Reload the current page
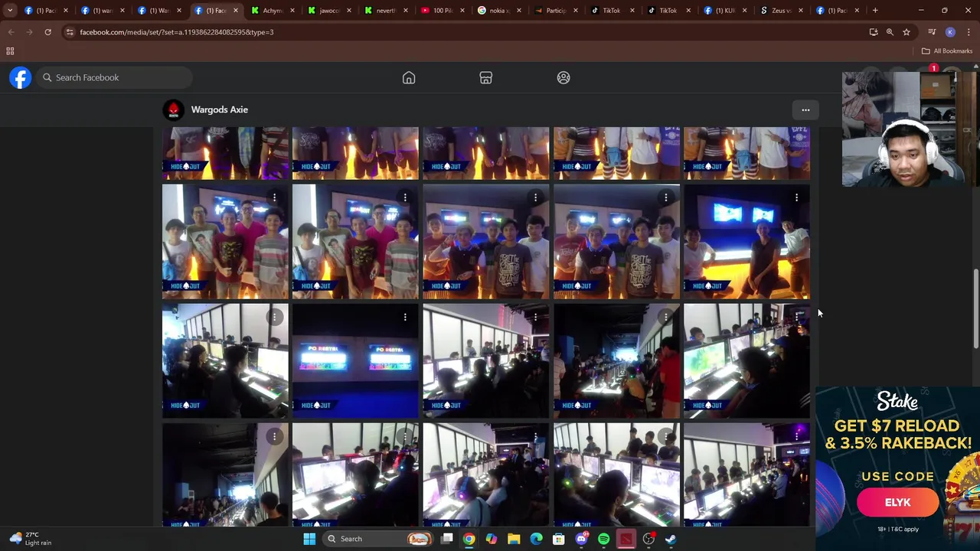The image size is (980, 551). 47,32
